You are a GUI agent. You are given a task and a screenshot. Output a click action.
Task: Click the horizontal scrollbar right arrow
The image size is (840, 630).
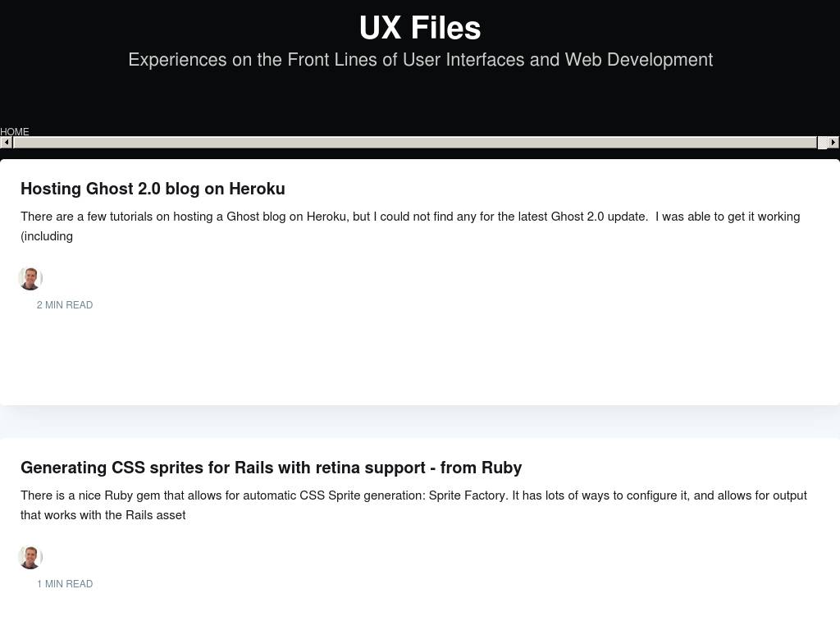[x=833, y=143]
